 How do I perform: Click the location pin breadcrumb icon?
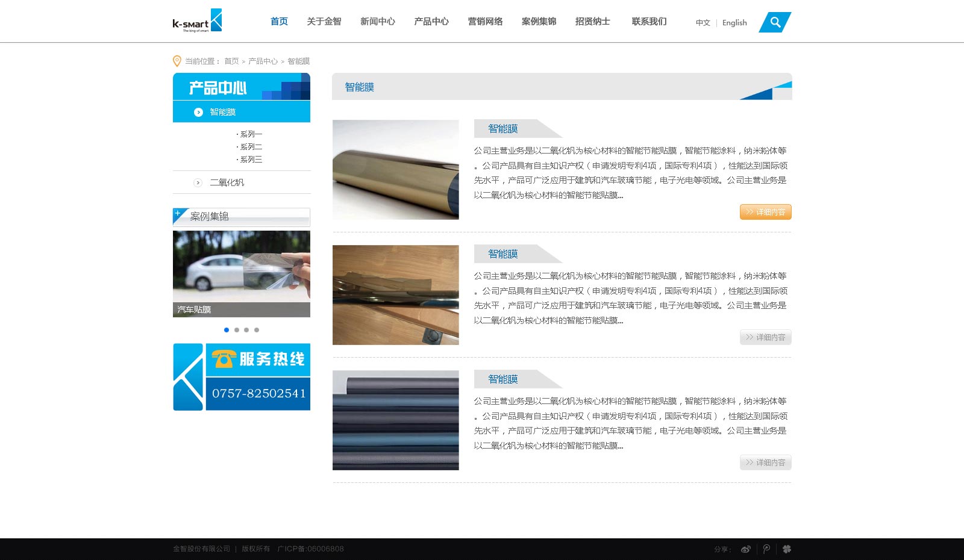point(177,61)
